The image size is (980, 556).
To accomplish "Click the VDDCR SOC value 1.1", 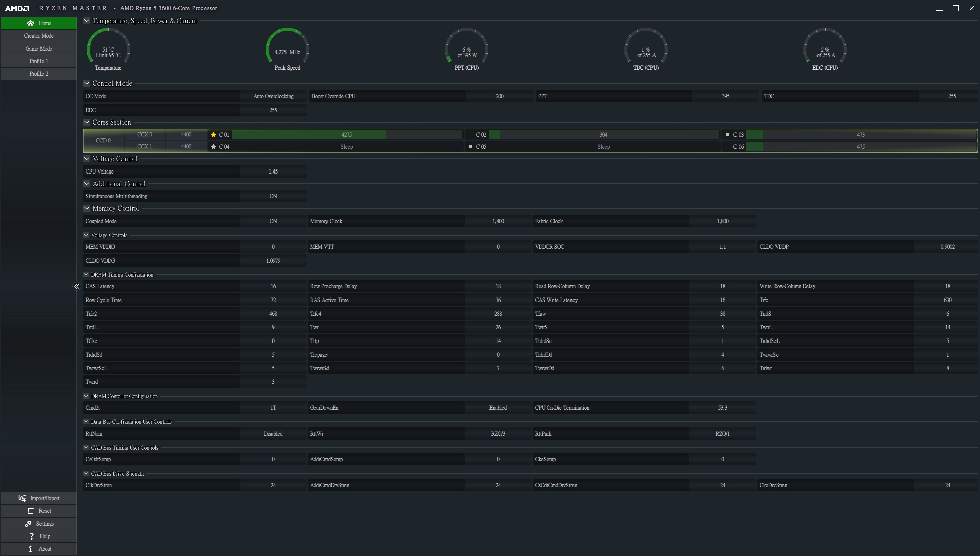I will [x=723, y=247].
